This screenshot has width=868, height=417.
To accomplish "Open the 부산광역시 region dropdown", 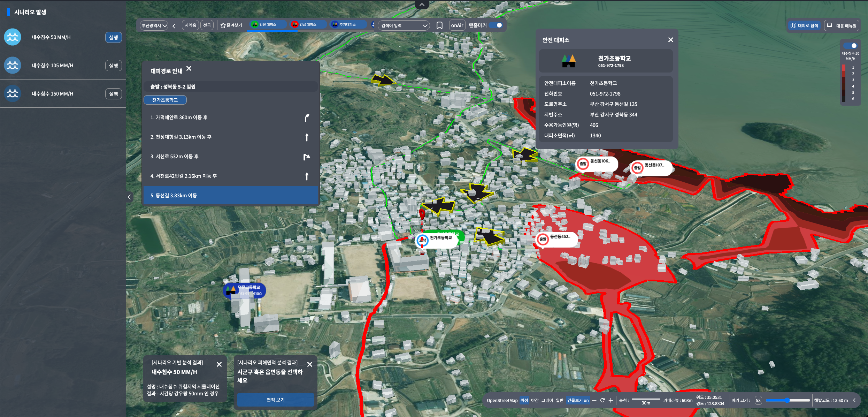I will [x=154, y=25].
